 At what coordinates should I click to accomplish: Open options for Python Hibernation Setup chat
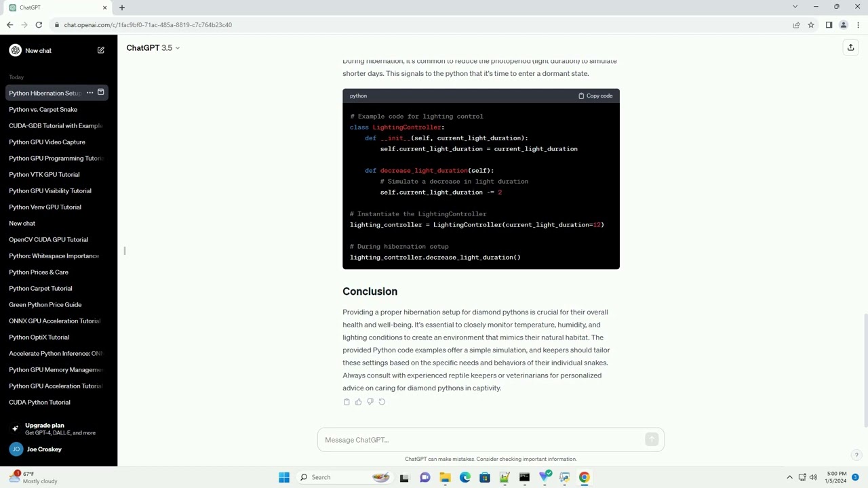90,93
